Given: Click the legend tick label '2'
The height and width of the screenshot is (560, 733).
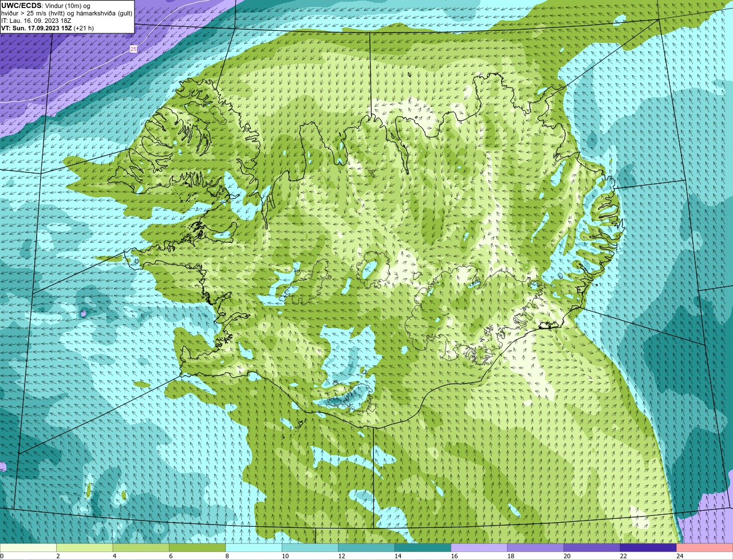Looking at the screenshot, I should [x=58, y=556].
